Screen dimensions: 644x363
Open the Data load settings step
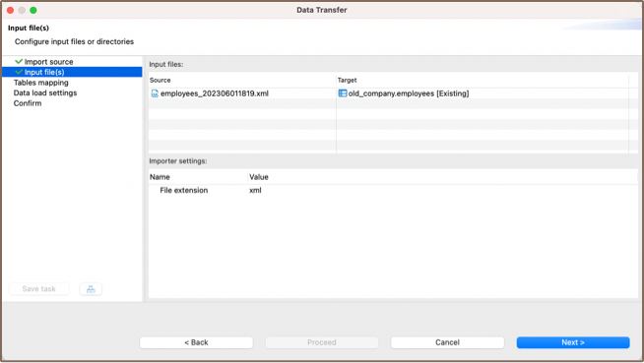coord(45,93)
